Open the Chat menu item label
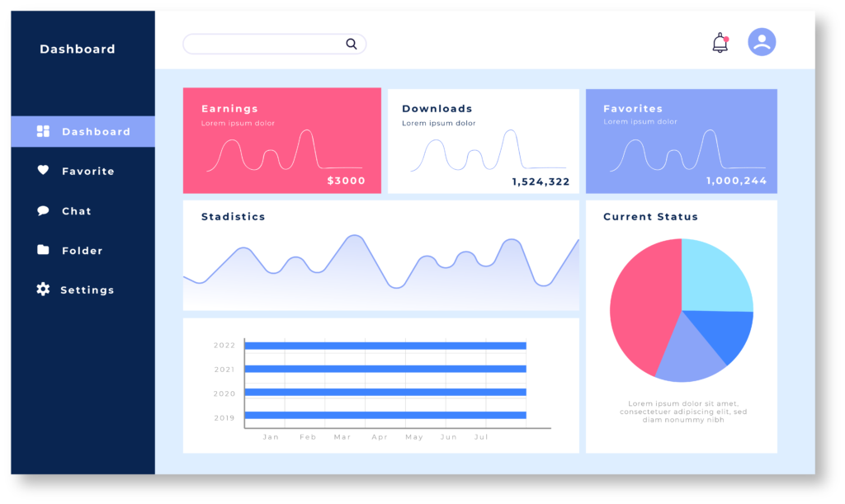This screenshot has height=504, width=845. click(77, 211)
